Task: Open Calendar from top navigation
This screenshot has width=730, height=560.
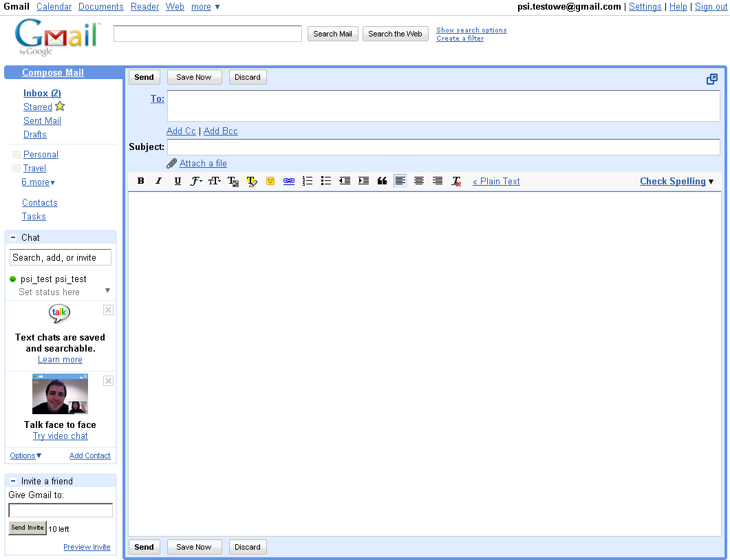Action: click(54, 6)
